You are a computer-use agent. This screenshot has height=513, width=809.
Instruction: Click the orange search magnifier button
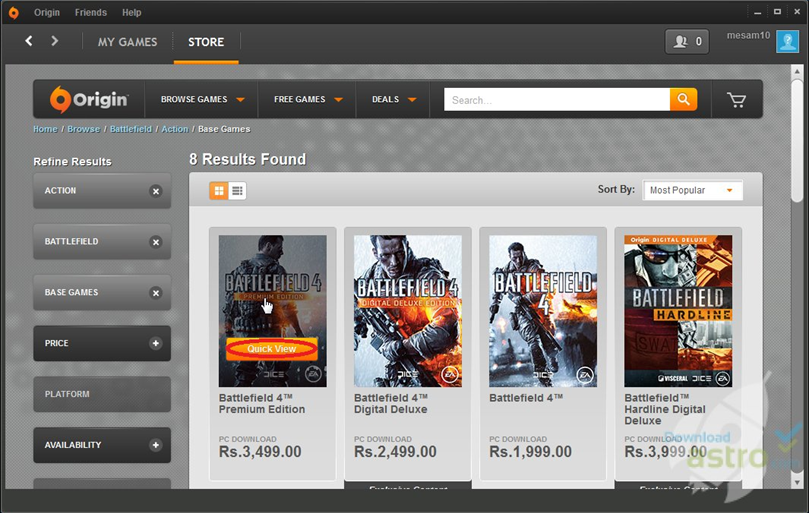pyautogui.click(x=683, y=100)
